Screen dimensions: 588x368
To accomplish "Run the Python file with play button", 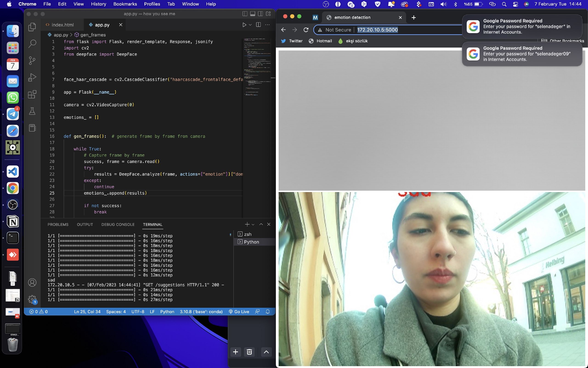I will (244, 25).
